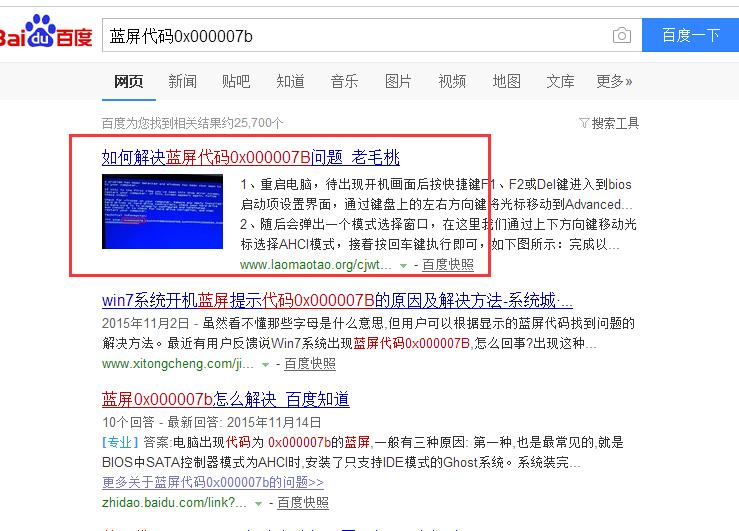Expand dropdown arrow next to xitongcheng.com
The image size is (739, 531).
(265, 365)
